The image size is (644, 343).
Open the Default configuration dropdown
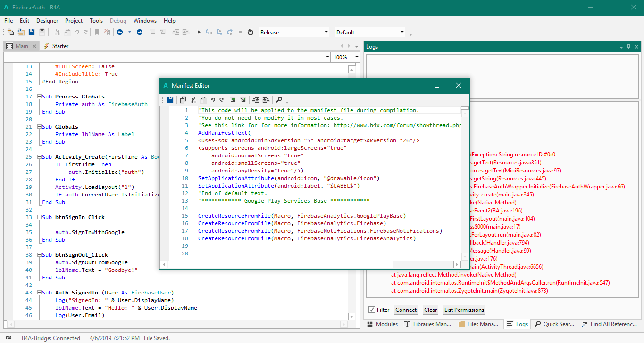pyautogui.click(x=370, y=32)
